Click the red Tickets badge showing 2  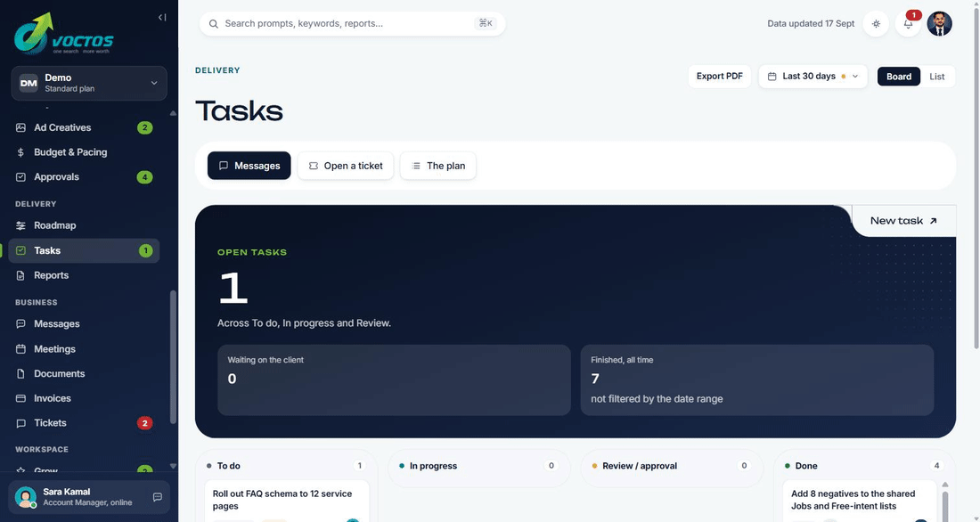point(145,423)
